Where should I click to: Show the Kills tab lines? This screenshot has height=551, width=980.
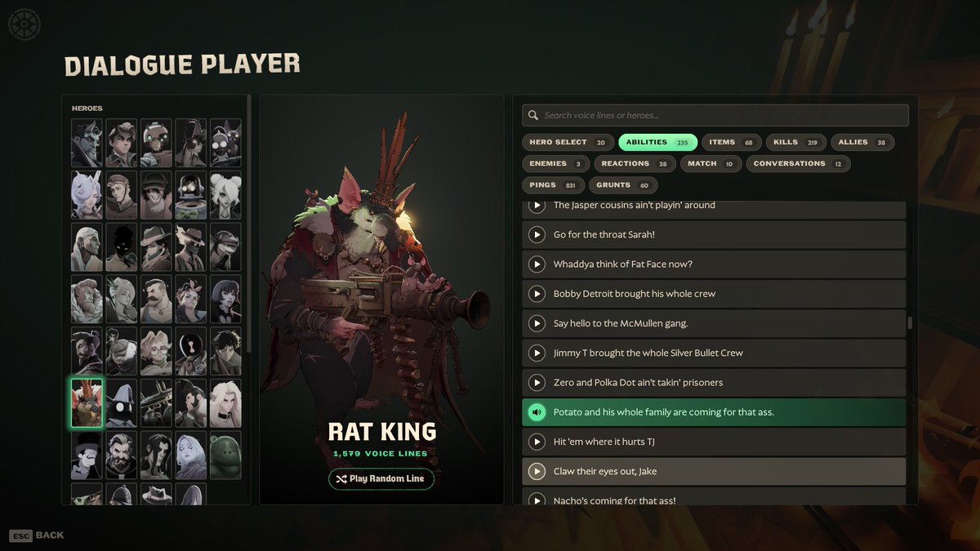[795, 142]
